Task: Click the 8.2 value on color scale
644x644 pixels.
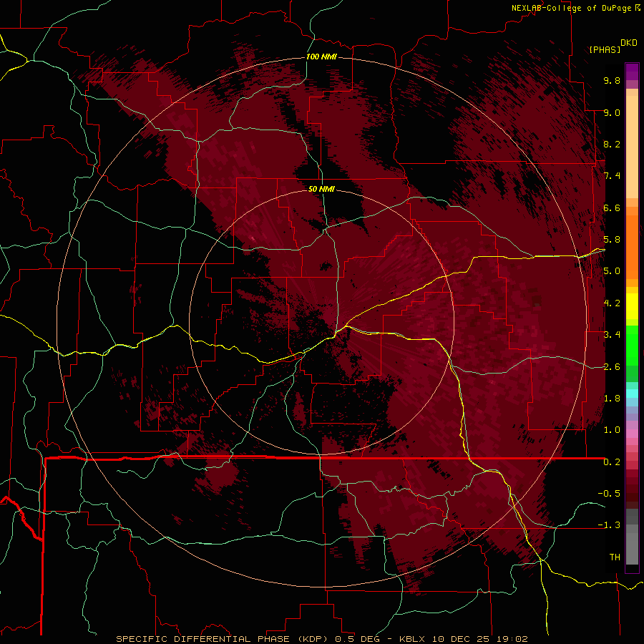Action: 612,144
